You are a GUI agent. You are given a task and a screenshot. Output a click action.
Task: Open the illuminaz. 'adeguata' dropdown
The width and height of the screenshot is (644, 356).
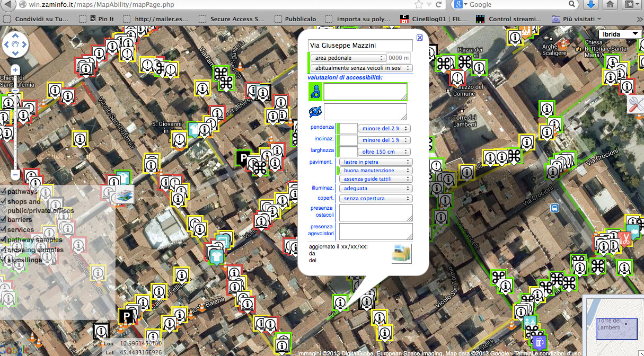click(x=375, y=188)
